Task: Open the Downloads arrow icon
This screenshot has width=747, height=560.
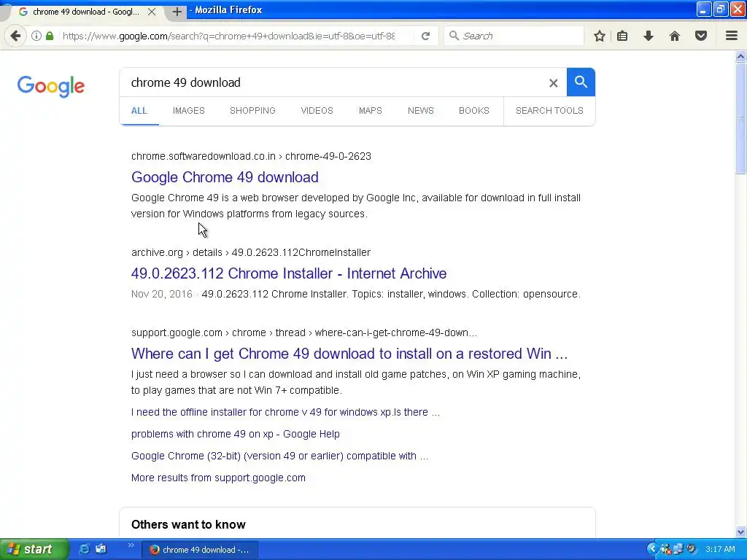Action: [x=649, y=36]
